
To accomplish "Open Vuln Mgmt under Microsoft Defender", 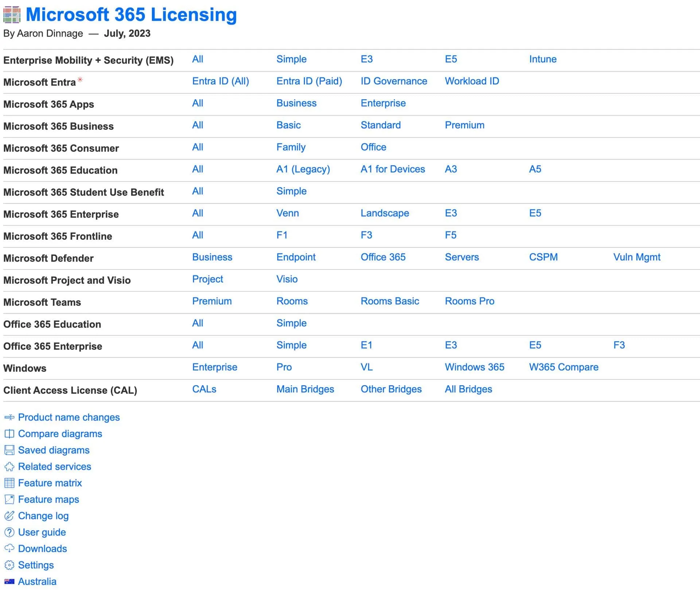I will tap(637, 257).
